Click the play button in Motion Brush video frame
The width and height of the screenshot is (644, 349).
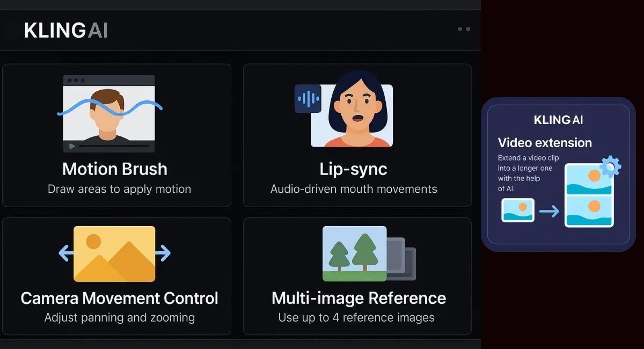tap(72, 146)
